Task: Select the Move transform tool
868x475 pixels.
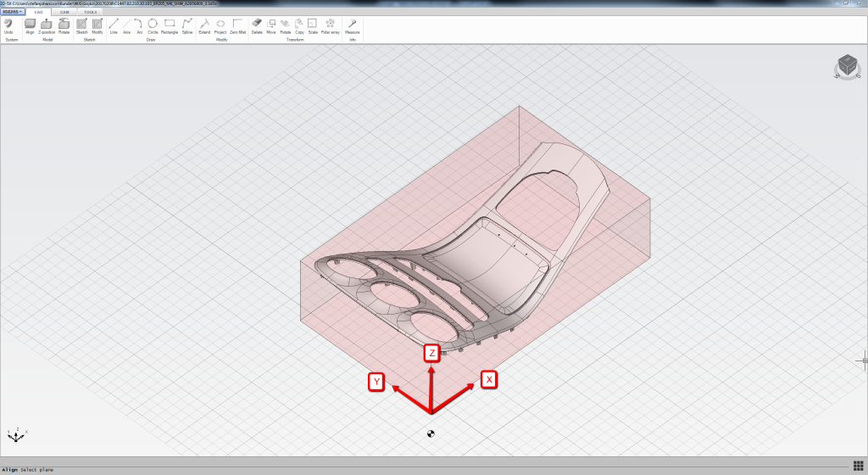Action: tap(271, 26)
